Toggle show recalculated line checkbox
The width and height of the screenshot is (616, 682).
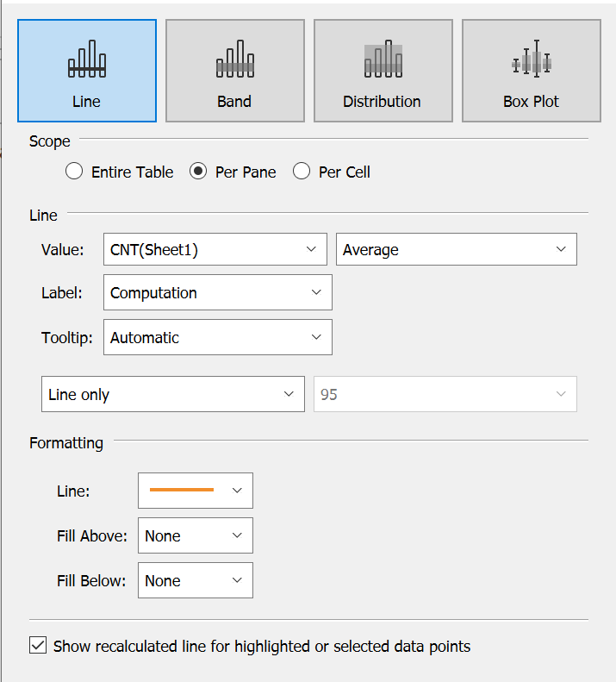pyautogui.click(x=38, y=646)
